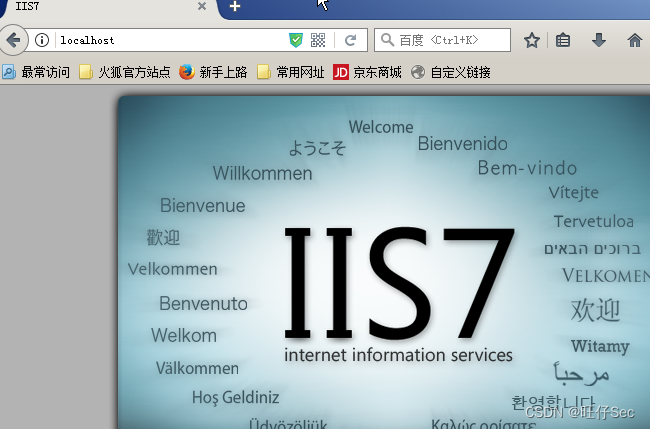Reload the localhost page

(351, 40)
